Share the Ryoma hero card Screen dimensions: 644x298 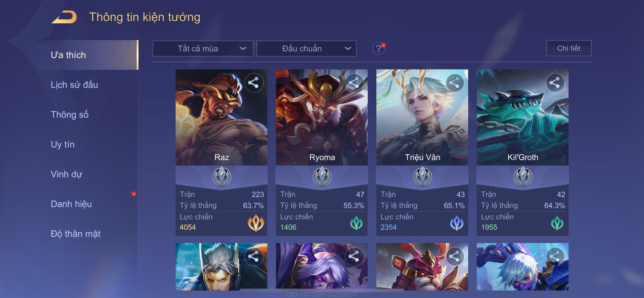(x=354, y=83)
